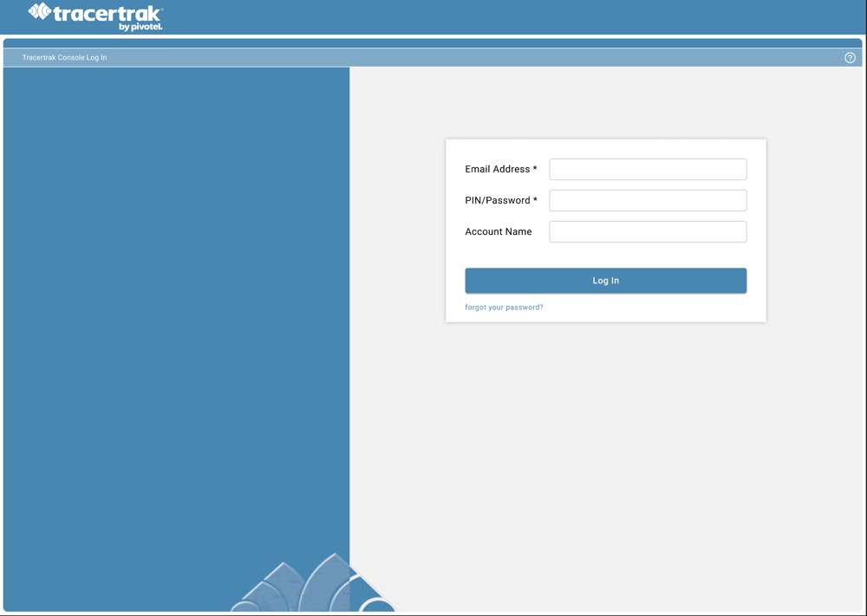This screenshot has width=867, height=616.
Task: Click the Tracertrak signal wave logo icon
Action: point(40,11)
